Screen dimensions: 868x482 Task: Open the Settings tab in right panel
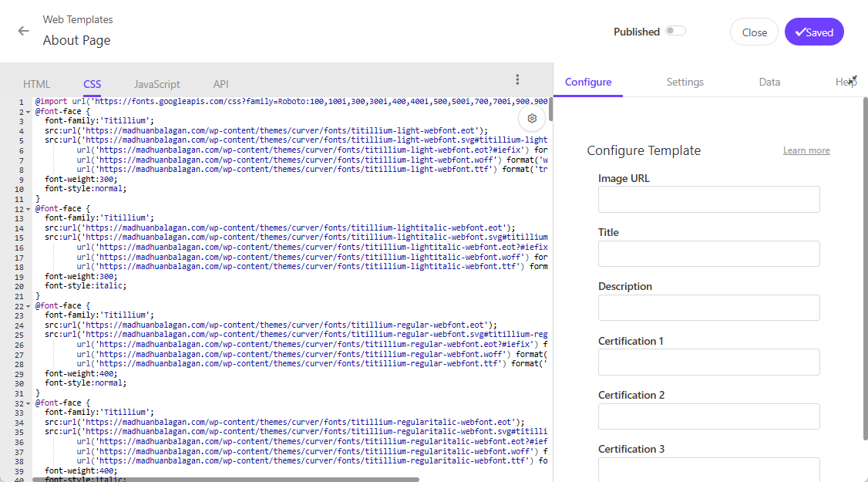pyautogui.click(x=685, y=82)
